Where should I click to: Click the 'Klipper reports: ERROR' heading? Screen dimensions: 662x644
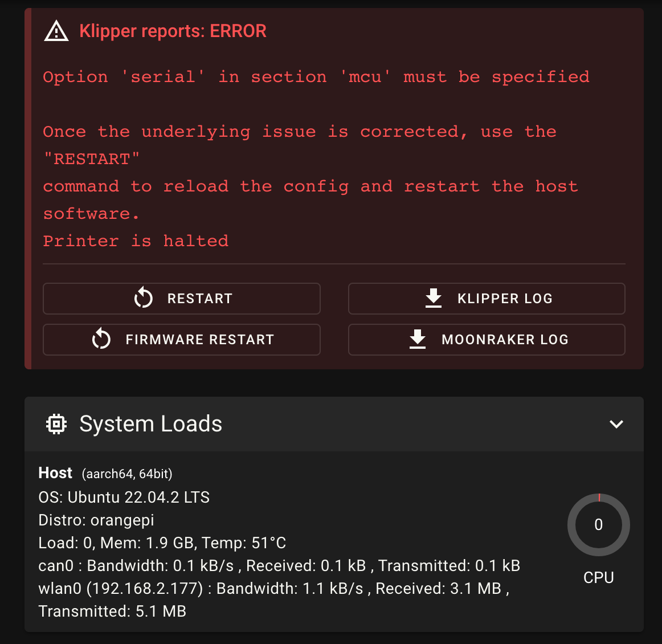pos(173,31)
